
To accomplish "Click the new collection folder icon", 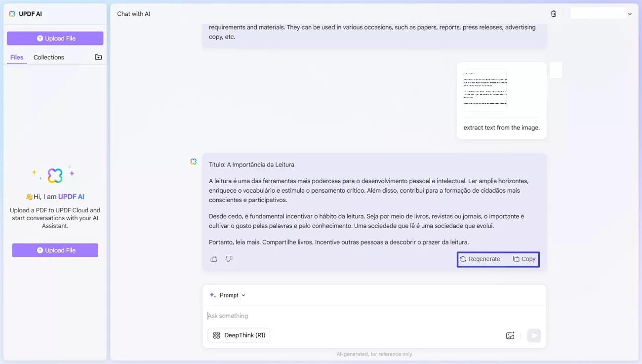I will [x=98, y=57].
